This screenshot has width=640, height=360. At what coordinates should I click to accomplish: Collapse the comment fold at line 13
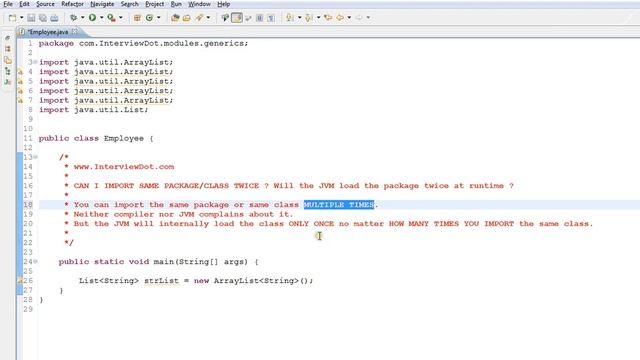tap(35, 157)
